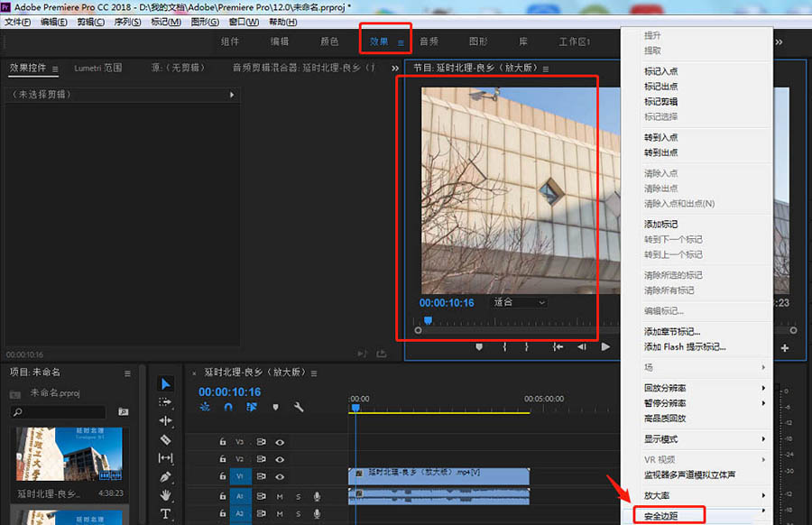This screenshot has height=525, width=812.
Task: Select the 延时北理-良乡 clip thumbnail in project panel
Action: 70,456
